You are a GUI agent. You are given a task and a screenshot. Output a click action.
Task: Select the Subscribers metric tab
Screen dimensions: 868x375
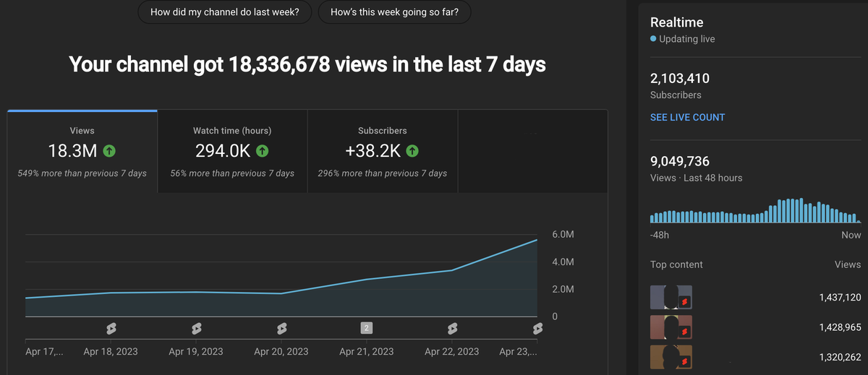383,152
